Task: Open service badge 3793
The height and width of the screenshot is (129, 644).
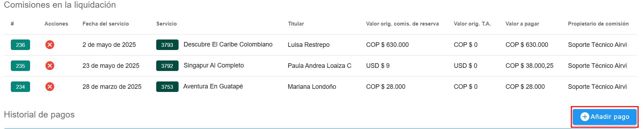Action: pos(167,45)
